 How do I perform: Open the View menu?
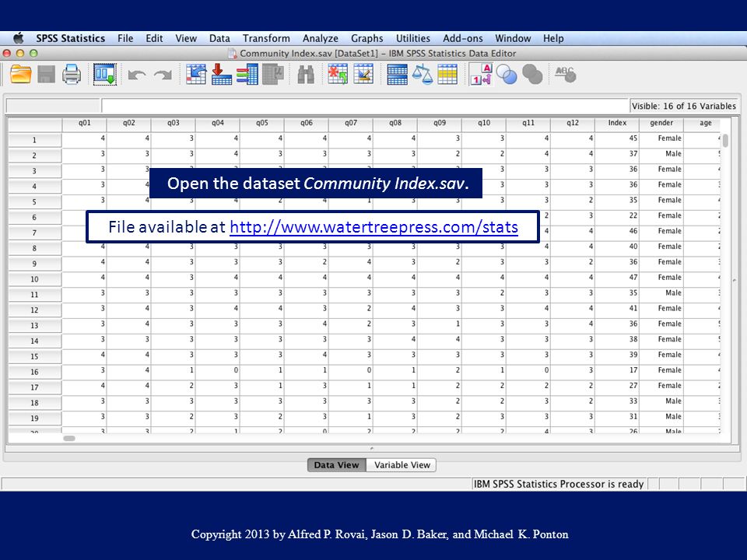click(x=186, y=38)
